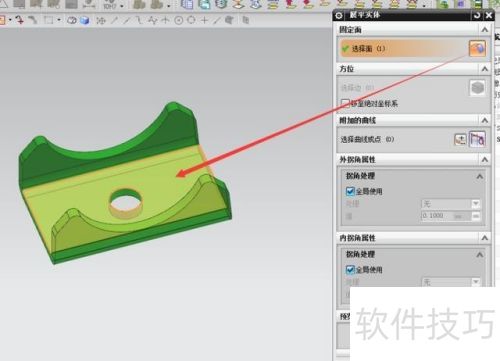
Task: Click the 0.1000 value input field
Action: pyautogui.click(x=447, y=216)
